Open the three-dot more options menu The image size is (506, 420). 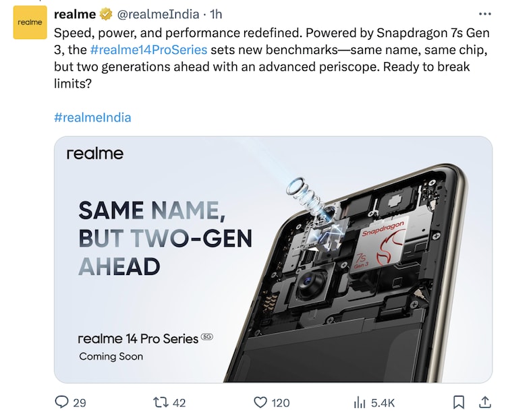click(x=484, y=14)
